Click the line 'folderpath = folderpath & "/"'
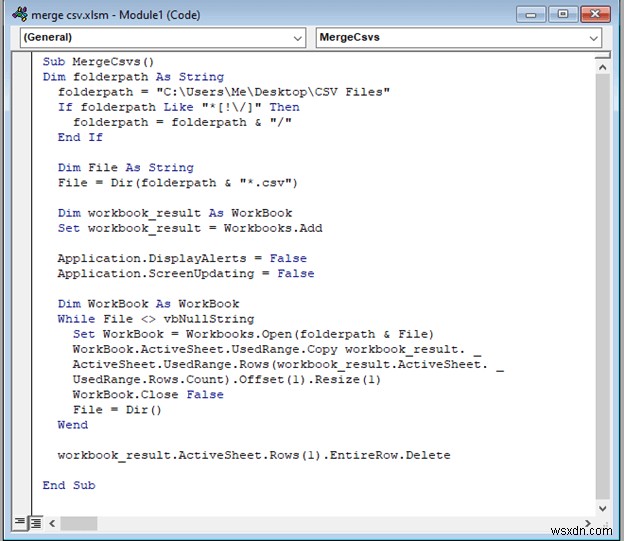The width and height of the screenshot is (624, 541). coord(182,122)
